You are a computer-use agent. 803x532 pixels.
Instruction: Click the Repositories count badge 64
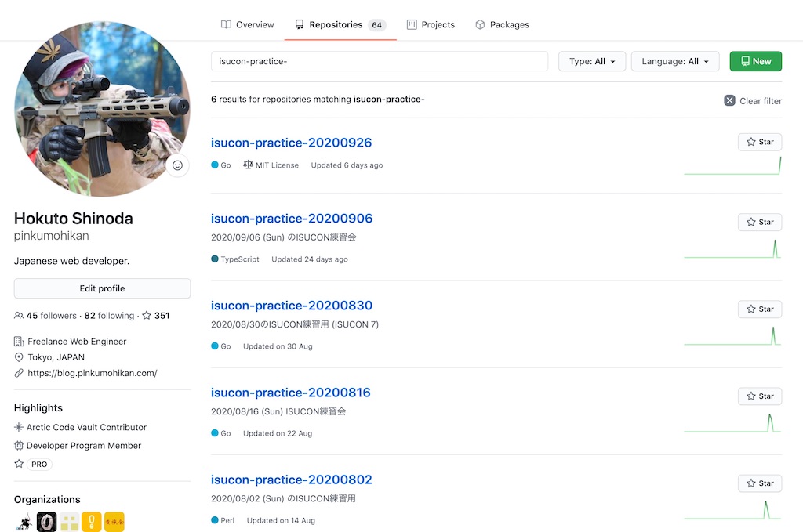[x=377, y=24]
